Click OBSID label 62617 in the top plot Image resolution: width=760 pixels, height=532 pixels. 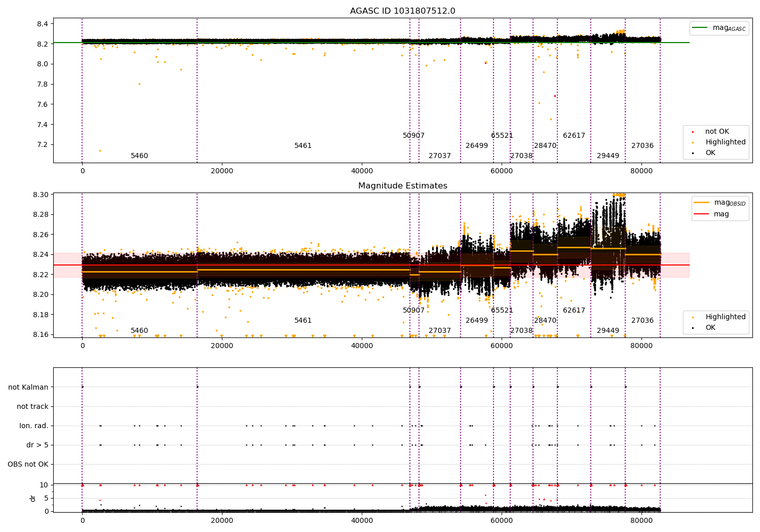click(574, 136)
